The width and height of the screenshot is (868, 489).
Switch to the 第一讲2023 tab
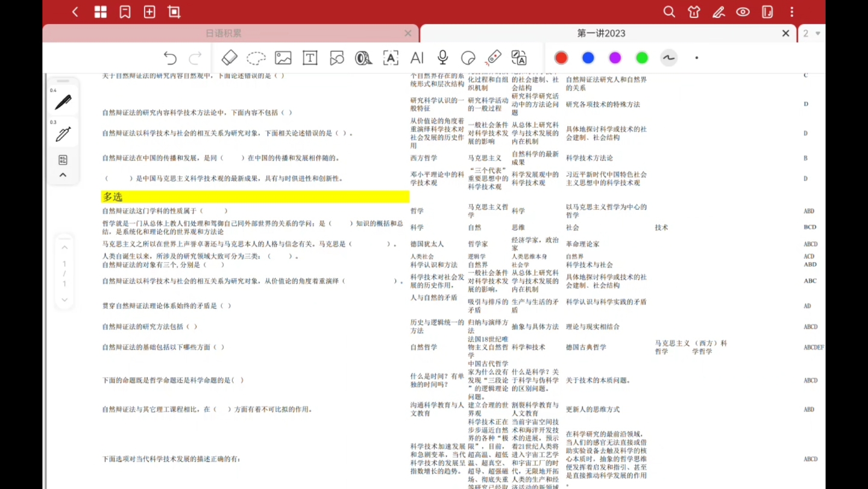[602, 33]
